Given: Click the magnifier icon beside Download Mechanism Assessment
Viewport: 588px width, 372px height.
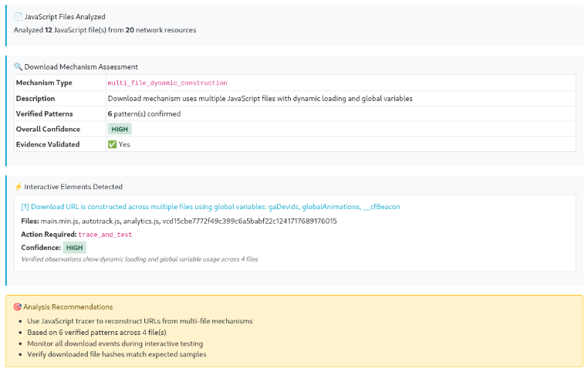Looking at the screenshot, I should (x=19, y=67).
